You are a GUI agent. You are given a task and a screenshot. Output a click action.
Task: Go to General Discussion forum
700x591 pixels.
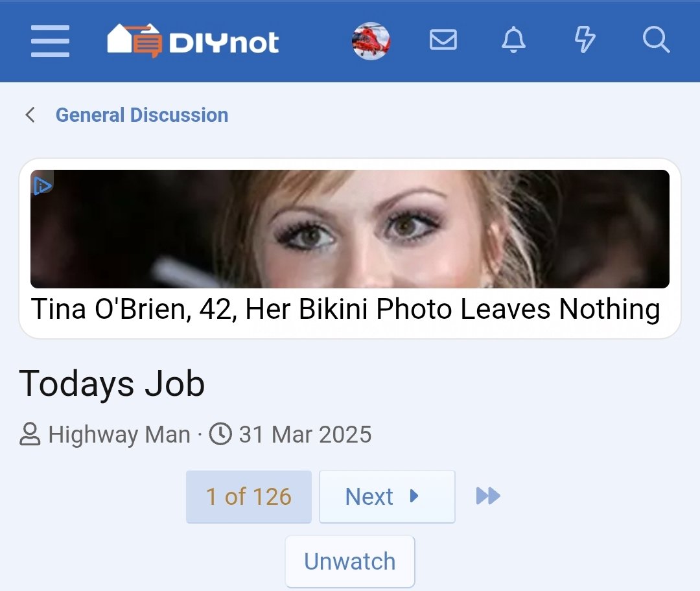[143, 114]
